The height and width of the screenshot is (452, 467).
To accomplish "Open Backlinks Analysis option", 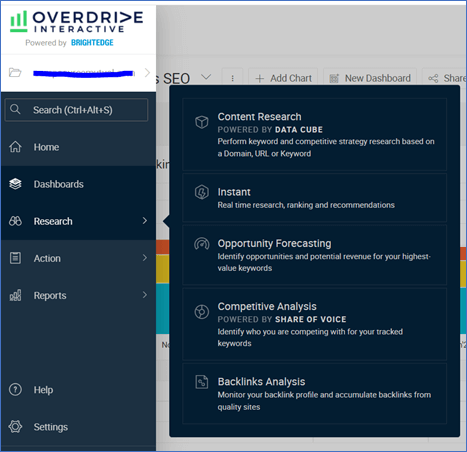I will coord(314,393).
